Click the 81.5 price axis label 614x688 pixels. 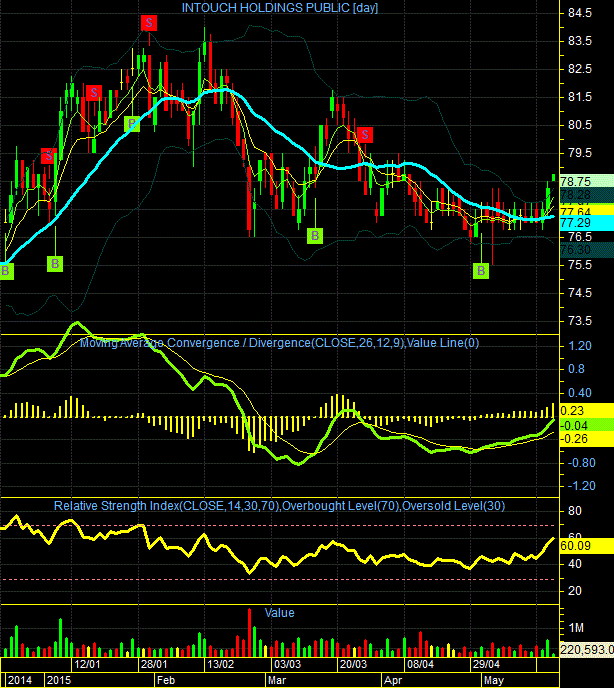[x=580, y=97]
